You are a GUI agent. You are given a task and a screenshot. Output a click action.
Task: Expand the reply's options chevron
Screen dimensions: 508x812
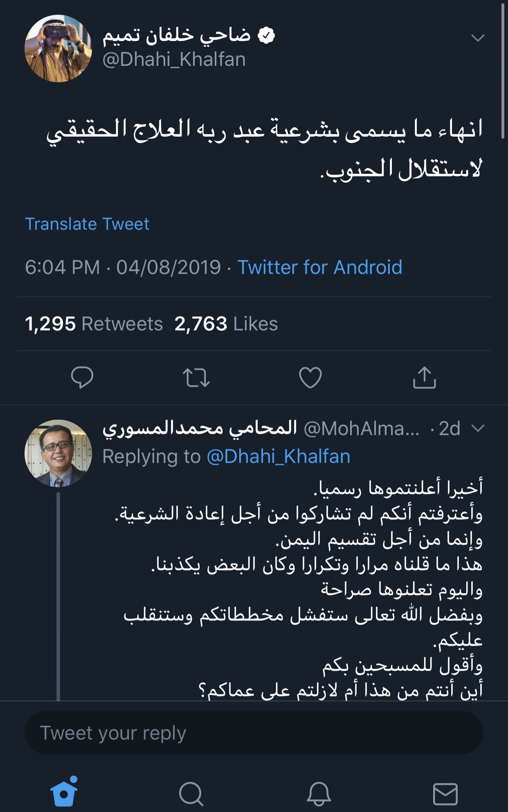click(477, 428)
